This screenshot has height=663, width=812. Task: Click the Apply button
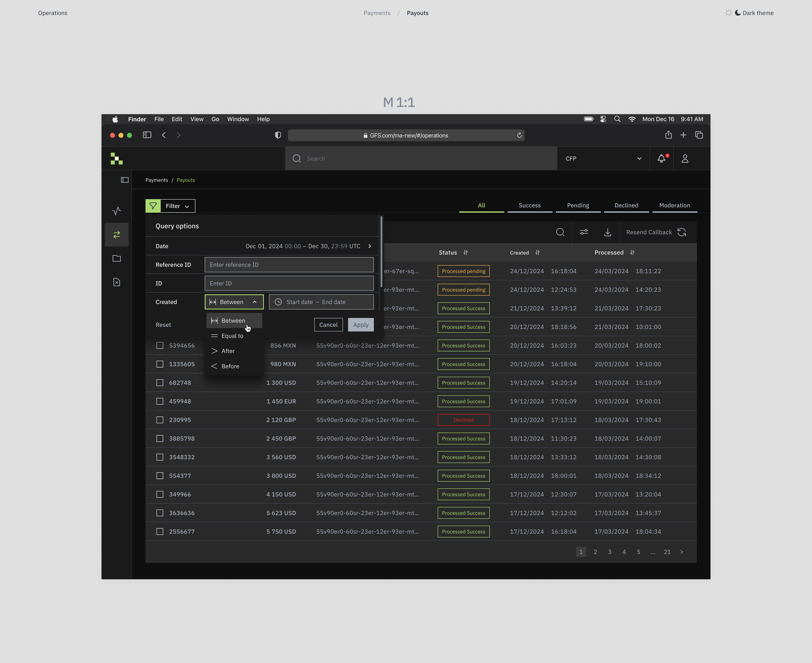[x=361, y=325]
